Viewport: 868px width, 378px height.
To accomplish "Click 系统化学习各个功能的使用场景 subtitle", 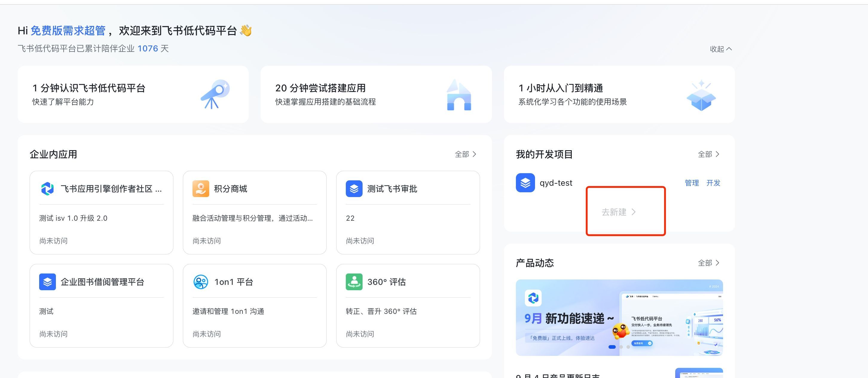I will pyautogui.click(x=572, y=102).
